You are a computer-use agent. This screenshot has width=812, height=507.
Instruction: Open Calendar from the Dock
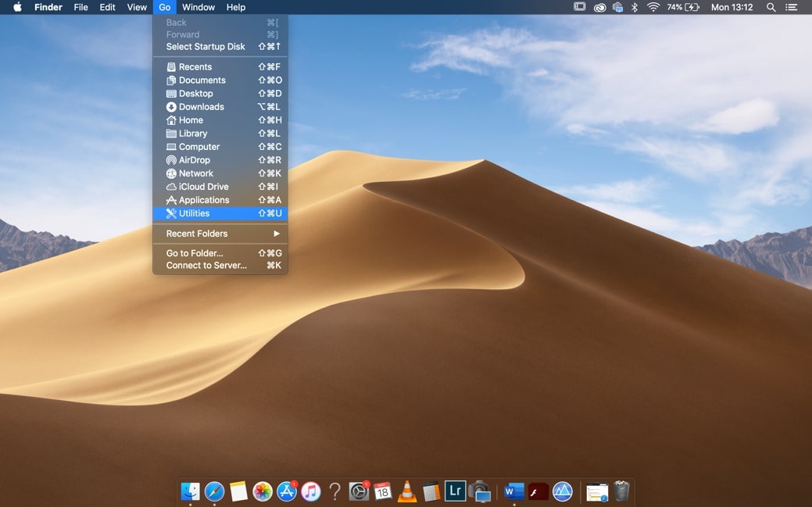(382, 491)
